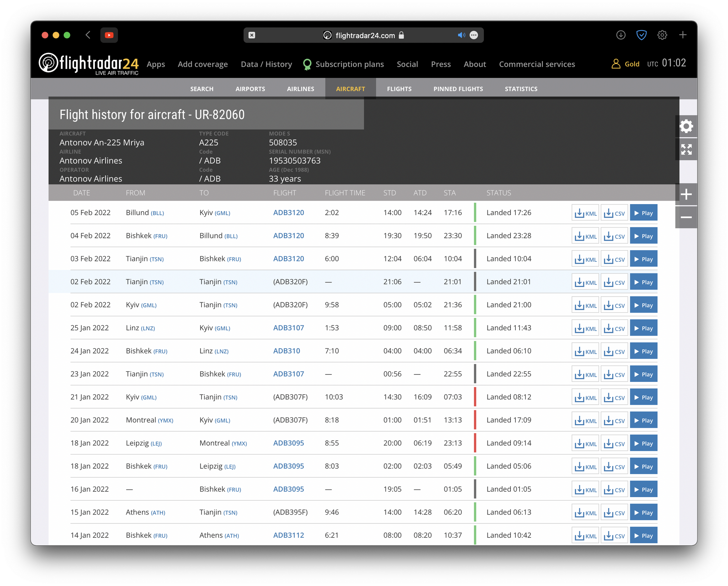Open map settings gear on the right sidebar

(686, 126)
